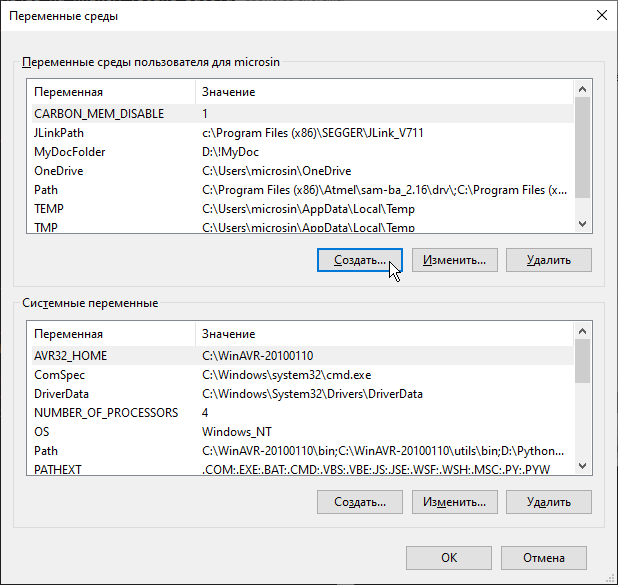Click Создать… in user variables section
618x585 pixels.
pos(360,260)
